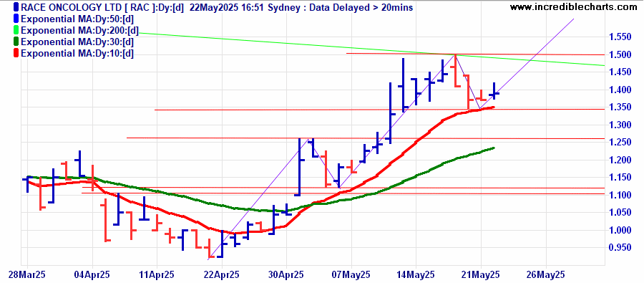Click the 1.200 price axis label
The width and height of the screenshot is (644, 283).
coord(620,160)
